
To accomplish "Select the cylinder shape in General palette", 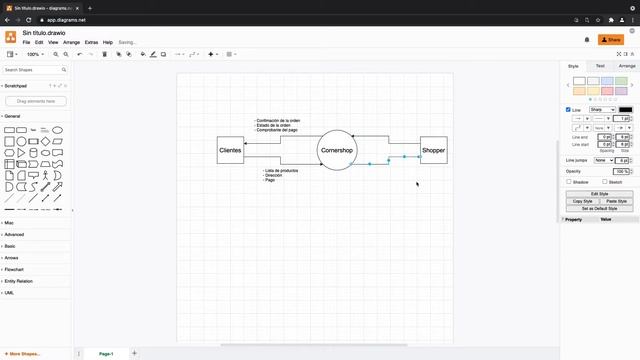I will pyautogui.click(x=33, y=153).
